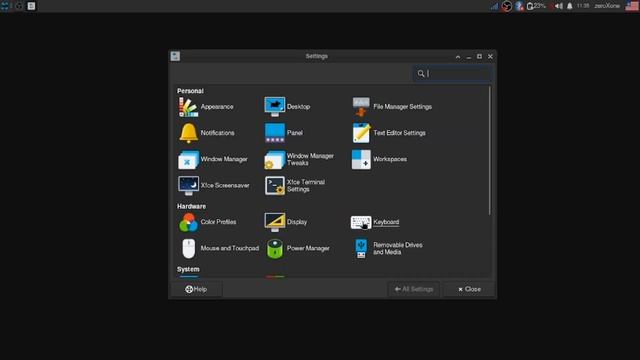Click the Bluetooth icon in top panel
This screenshot has height=360, width=640.
coord(519,6)
